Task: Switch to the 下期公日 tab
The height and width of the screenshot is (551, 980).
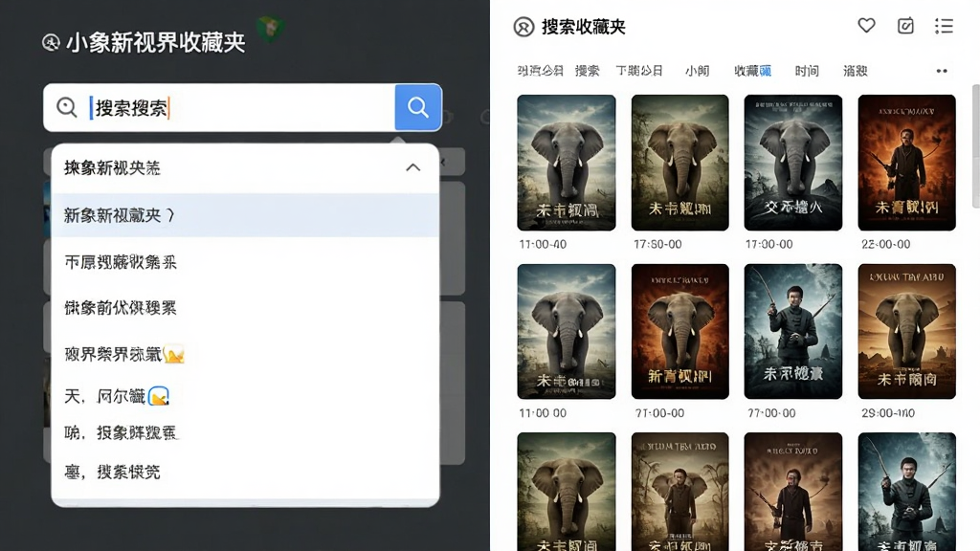Action: [x=638, y=71]
